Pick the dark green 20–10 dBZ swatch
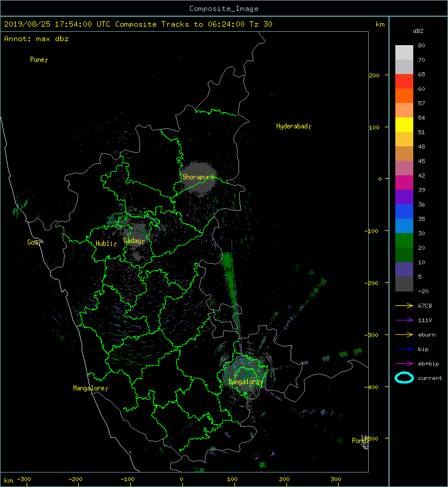This screenshot has width=448, height=487. click(x=404, y=254)
